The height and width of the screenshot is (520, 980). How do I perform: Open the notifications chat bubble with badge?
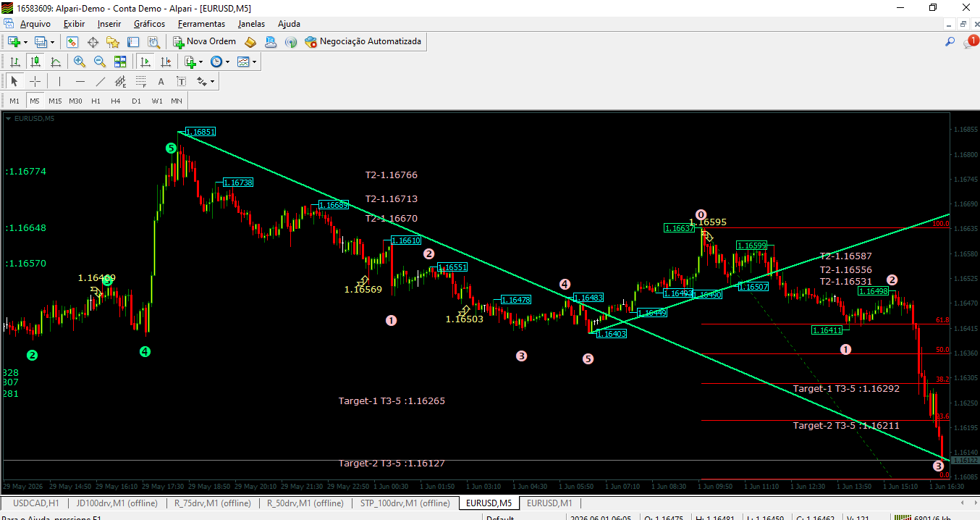coord(970,42)
